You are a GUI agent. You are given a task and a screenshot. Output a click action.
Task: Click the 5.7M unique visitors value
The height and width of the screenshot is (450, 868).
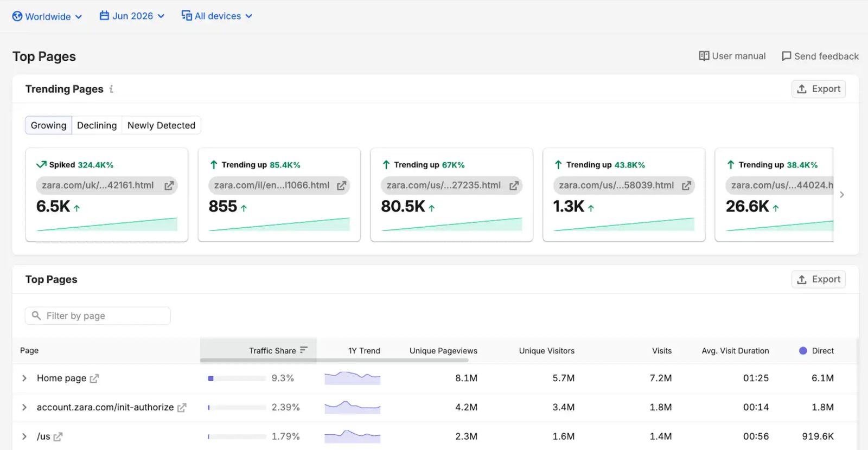click(563, 378)
